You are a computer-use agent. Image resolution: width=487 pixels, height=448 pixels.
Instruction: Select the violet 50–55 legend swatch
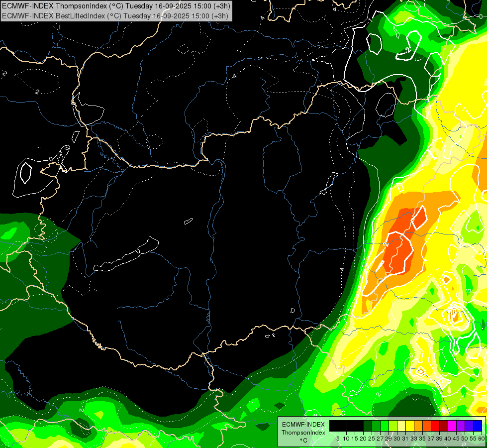tap(469, 426)
